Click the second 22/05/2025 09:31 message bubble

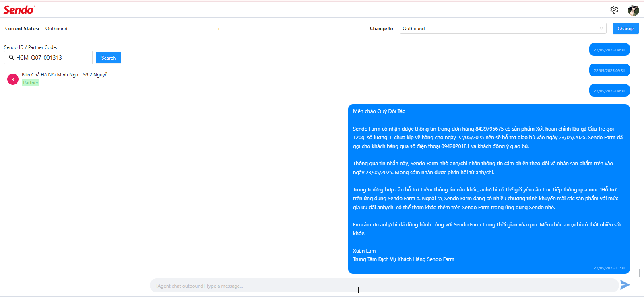609,70
